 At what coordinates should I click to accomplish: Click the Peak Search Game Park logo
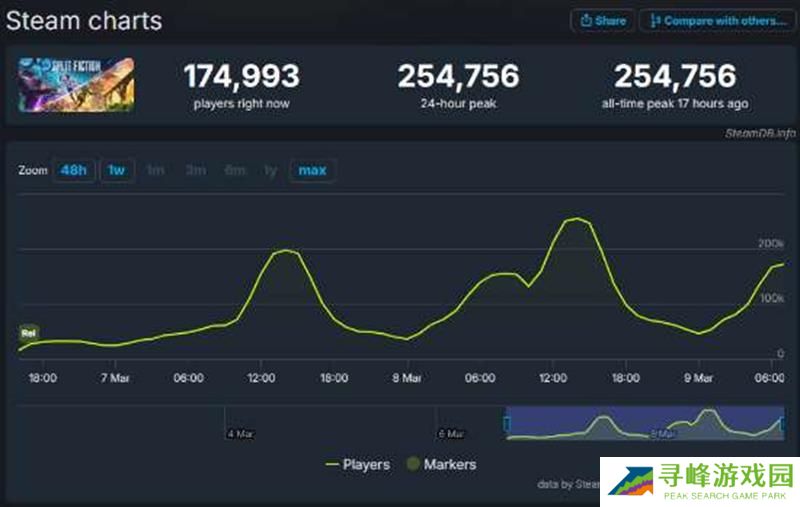699,481
